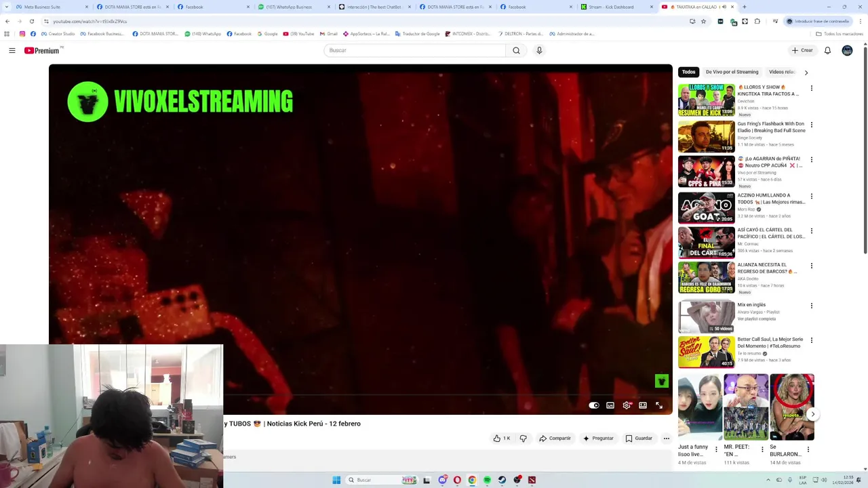Toggle subtitles in the video player
Screen dimensions: 868x488
[610, 405]
